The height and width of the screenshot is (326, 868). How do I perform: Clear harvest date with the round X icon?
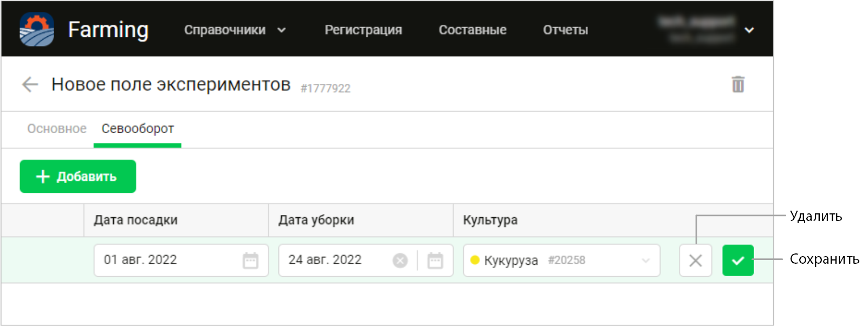[400, 260]
